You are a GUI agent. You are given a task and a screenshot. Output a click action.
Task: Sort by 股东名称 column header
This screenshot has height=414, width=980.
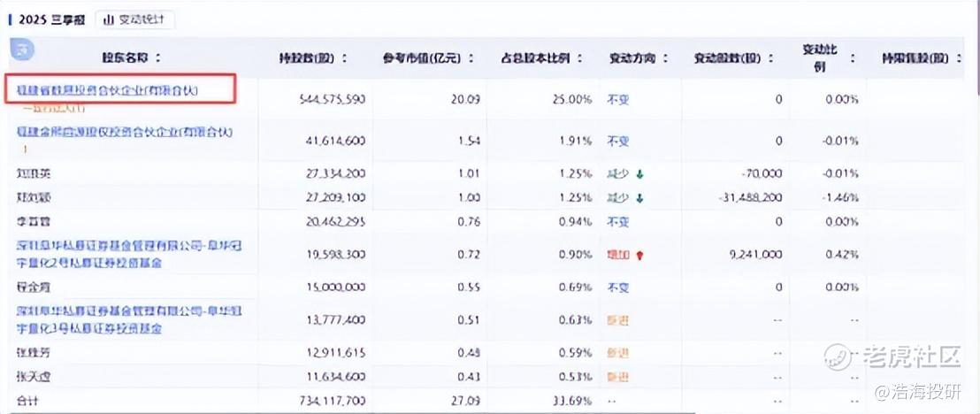[131, 58]
